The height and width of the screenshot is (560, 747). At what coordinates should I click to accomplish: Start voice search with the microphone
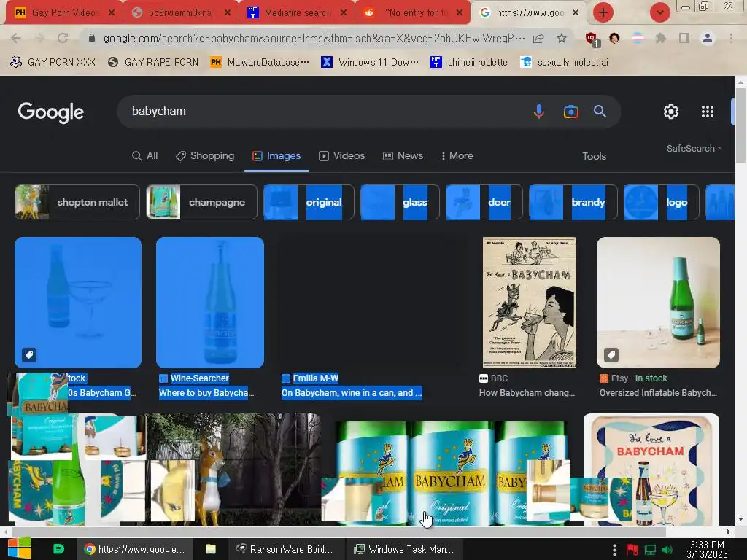(x=539, y=112)
